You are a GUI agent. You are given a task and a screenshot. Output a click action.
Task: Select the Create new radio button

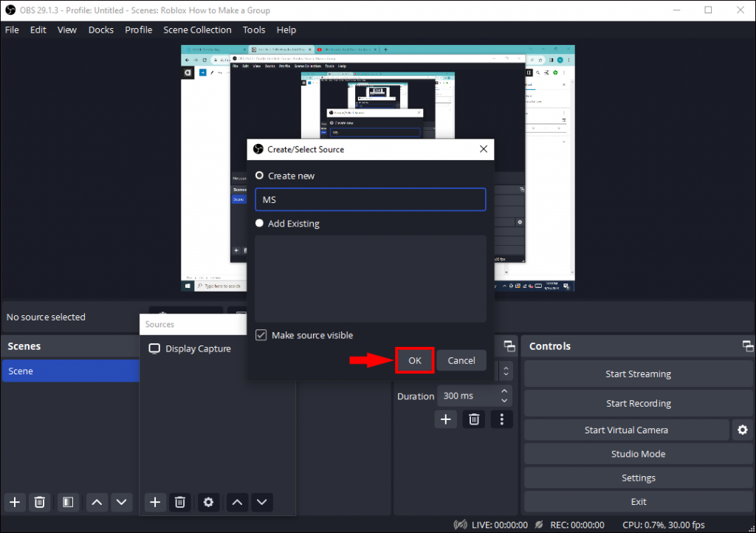(259, 176)
